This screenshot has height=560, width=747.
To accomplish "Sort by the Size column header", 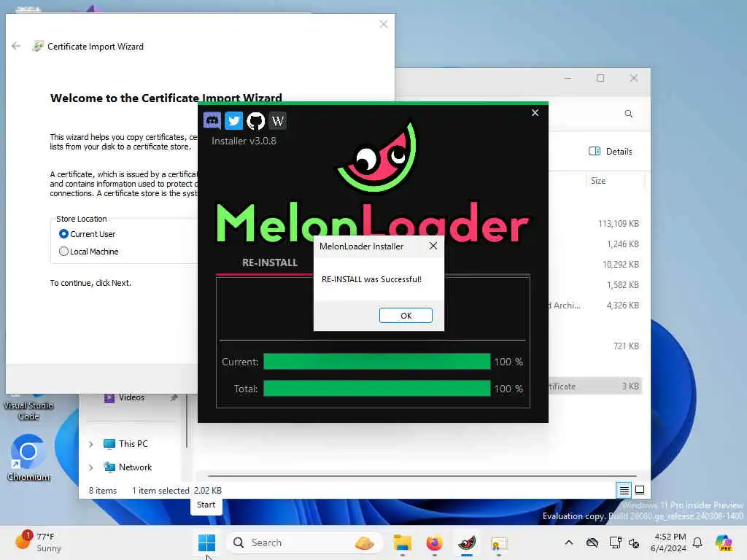I will (x=598, y=181).
